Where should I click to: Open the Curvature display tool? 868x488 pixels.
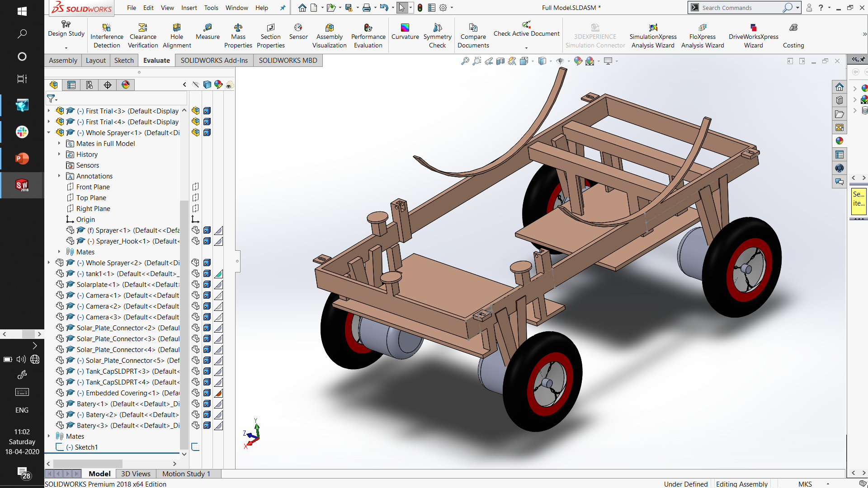point(405,31)
